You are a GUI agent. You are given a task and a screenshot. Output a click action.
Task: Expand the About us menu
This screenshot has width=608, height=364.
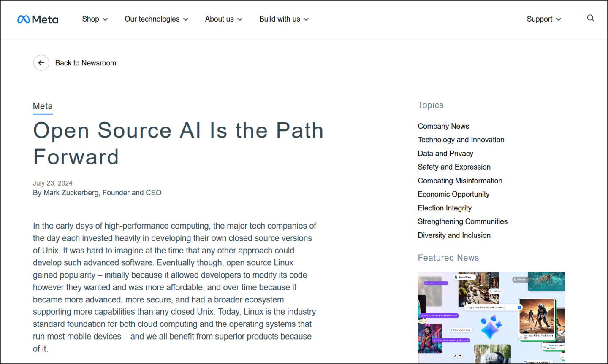(x=223, y=19)
